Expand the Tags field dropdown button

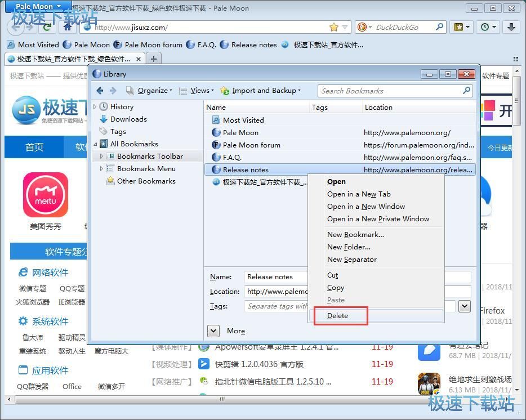click(x=464, y=306)
